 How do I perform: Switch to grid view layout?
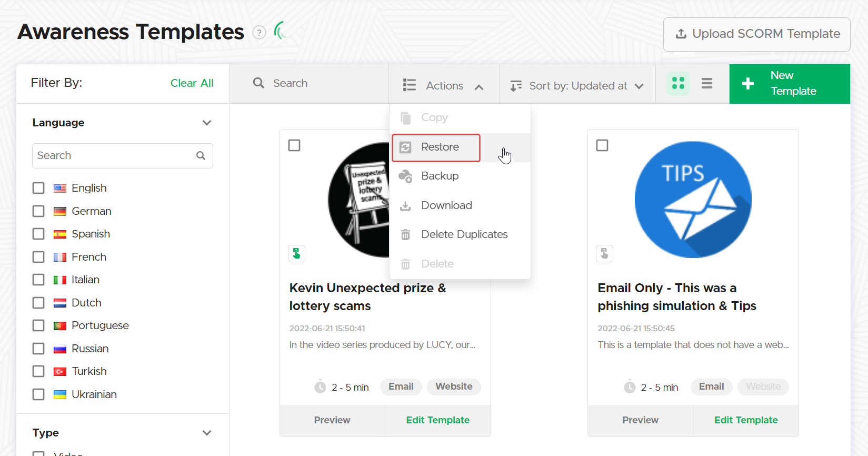coord(678,84)
